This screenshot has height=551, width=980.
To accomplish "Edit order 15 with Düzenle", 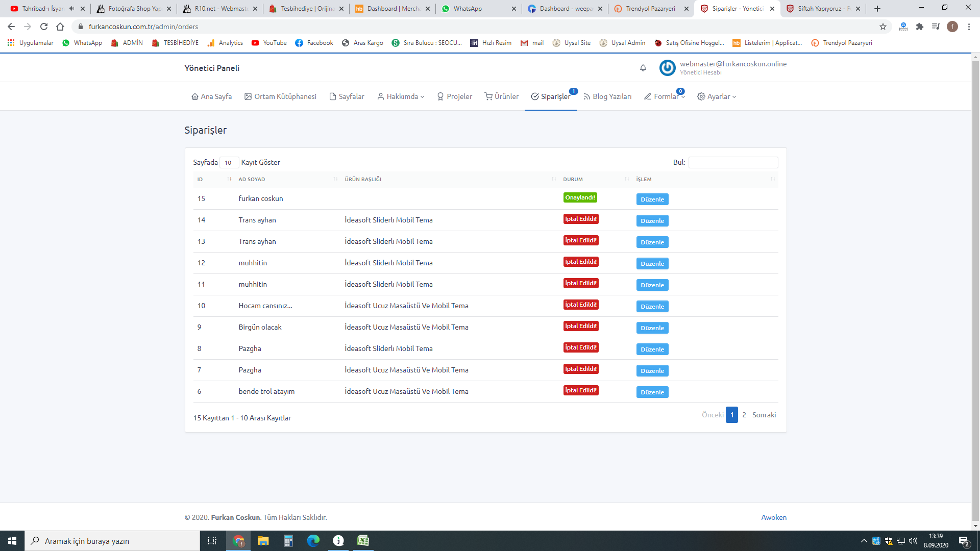I will (652, 199).
